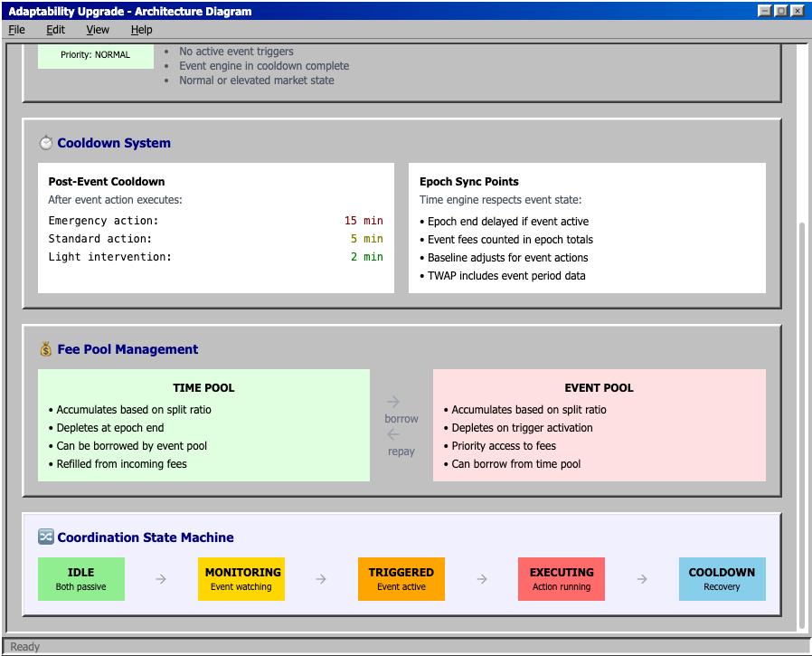The height and width of the screenshot is (656, 812).
Task: Click the Priority: NORMAL label
Action: [95, 54]
